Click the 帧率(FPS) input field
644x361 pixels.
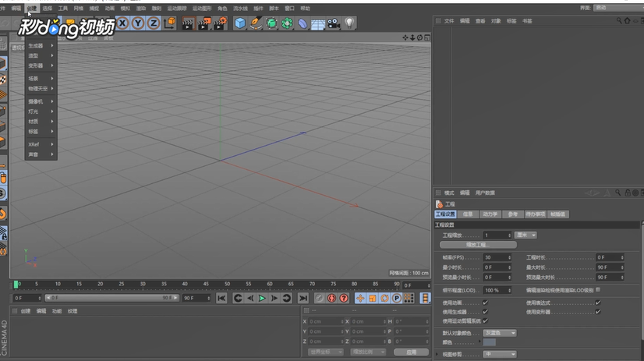[497, 257]
